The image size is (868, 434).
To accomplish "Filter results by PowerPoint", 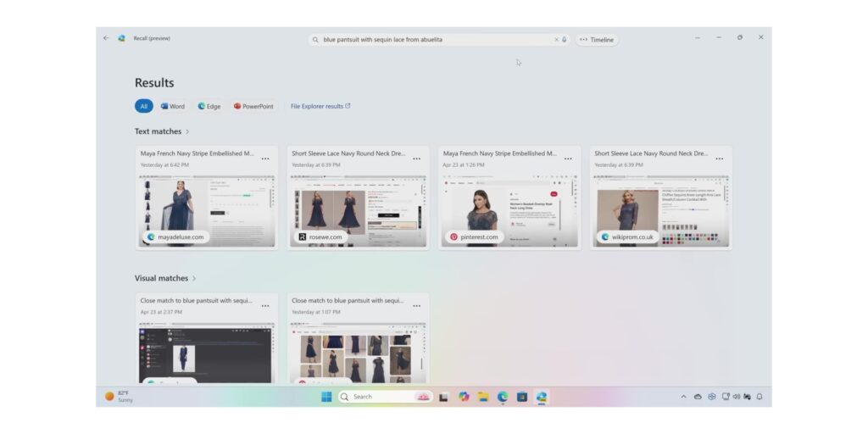I will pyautogui.click(x=253, y=106).
